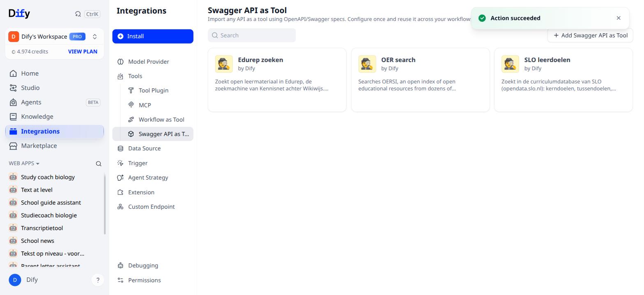
Task: Open Model Provider settings
Action: 153,62
